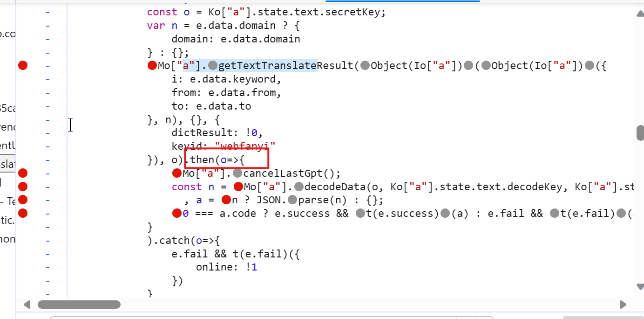Click the "e.fail && t(e.fail)({" line in catch block
This screenshot has width=644, height=319.
click(236, 254)
